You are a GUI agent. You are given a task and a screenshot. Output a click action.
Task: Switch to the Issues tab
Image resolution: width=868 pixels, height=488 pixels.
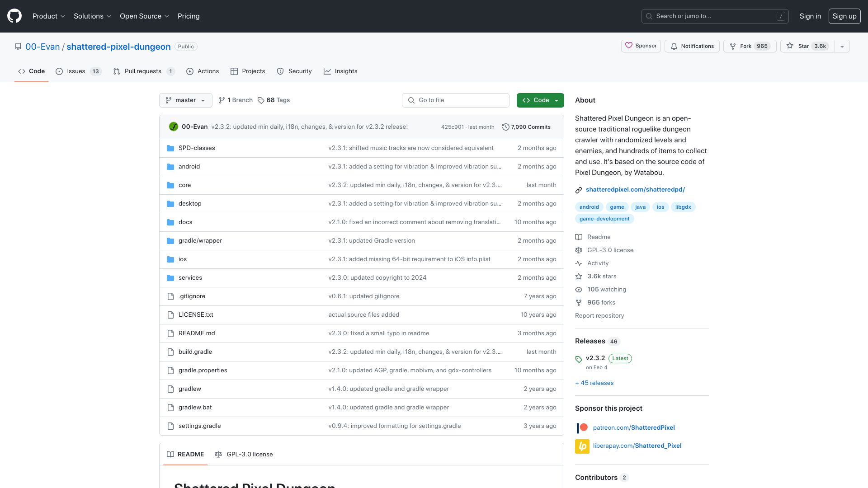tap(79, 71)
